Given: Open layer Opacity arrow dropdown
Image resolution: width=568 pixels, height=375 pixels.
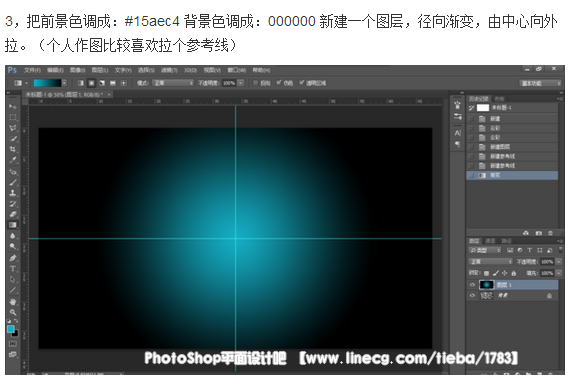Looking at the screenshot, I should 559,262.
